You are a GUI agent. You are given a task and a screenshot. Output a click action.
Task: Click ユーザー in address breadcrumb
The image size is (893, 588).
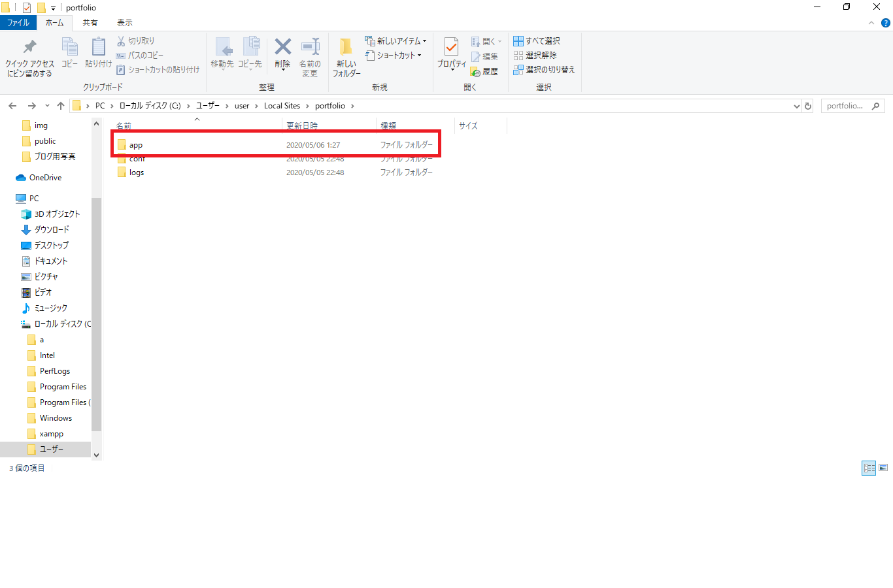(208, 106)
